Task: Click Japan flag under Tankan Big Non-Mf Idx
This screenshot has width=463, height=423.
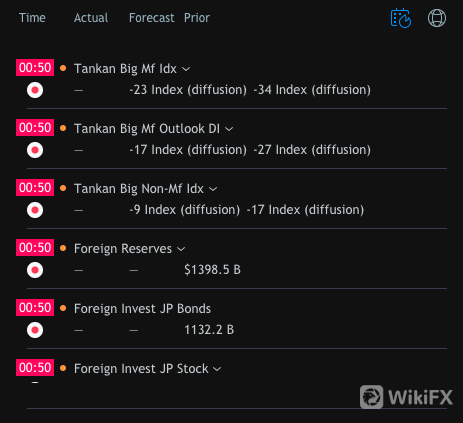Action: click(35, 210)
